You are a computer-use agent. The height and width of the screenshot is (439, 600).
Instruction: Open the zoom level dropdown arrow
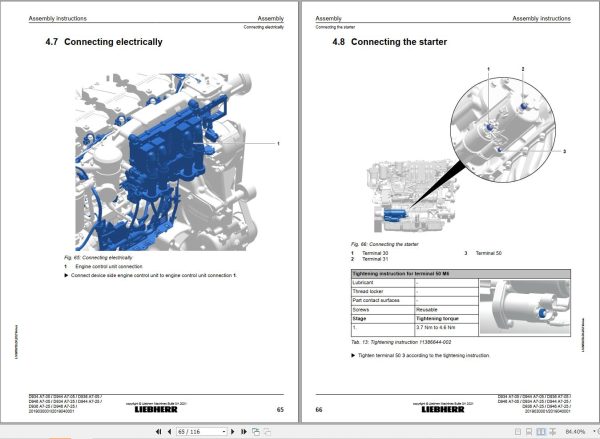(x=594, y=432)
